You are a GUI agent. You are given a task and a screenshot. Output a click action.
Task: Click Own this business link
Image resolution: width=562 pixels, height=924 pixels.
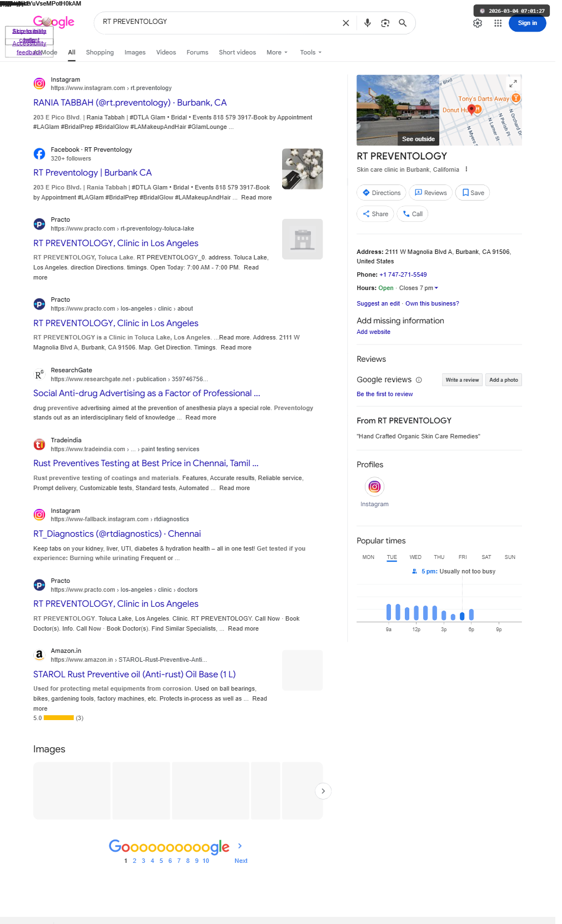[x=432, y=303]
